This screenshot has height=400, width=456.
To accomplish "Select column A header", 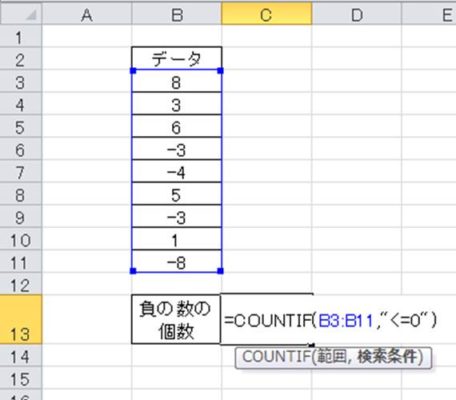I will 87,14.
